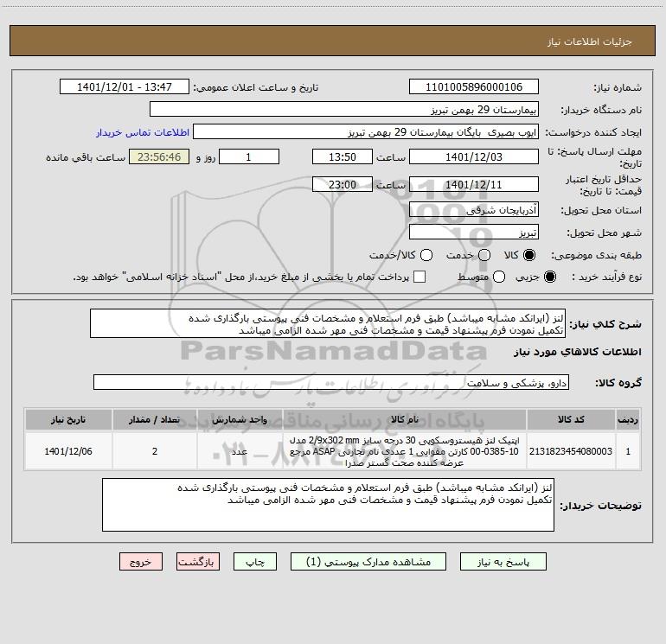Click the remaining time counter 23:56:46
Screen dimensions: 666x644
tap(159, 156)
